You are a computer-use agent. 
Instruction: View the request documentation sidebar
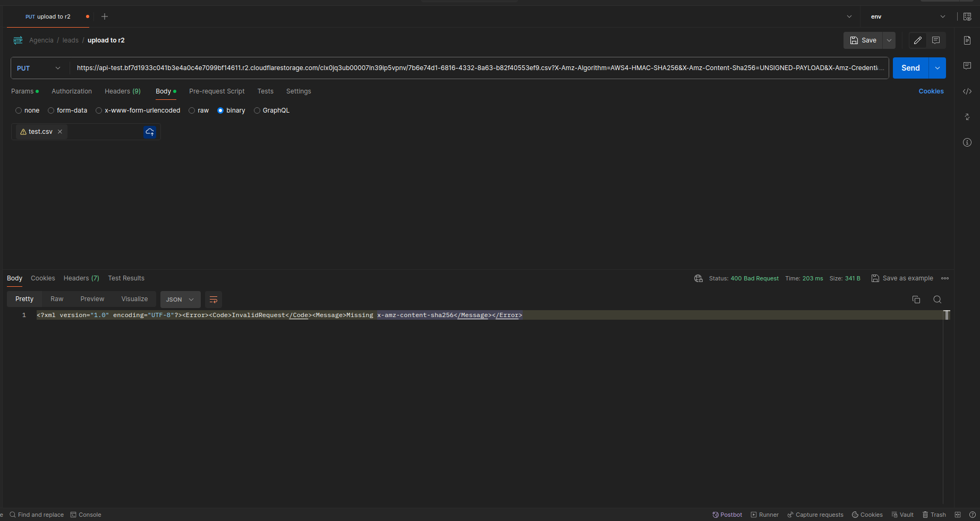click(x=967, y=40)
